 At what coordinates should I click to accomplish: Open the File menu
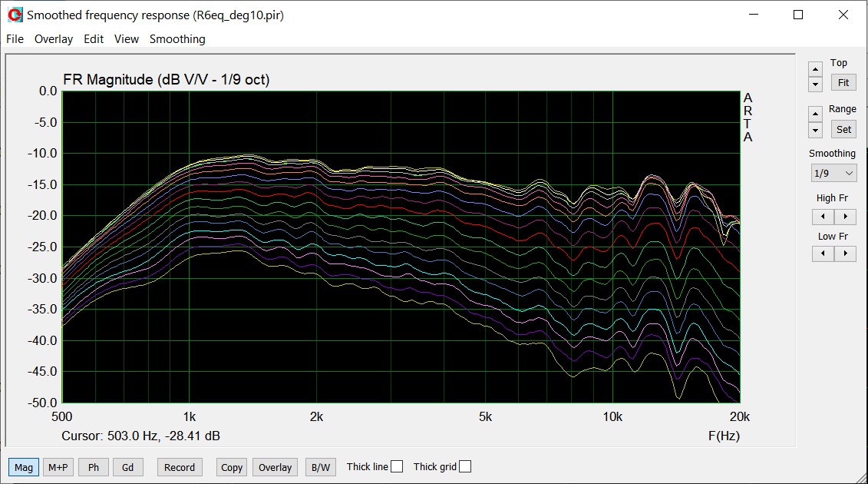[x=15, y=39]
